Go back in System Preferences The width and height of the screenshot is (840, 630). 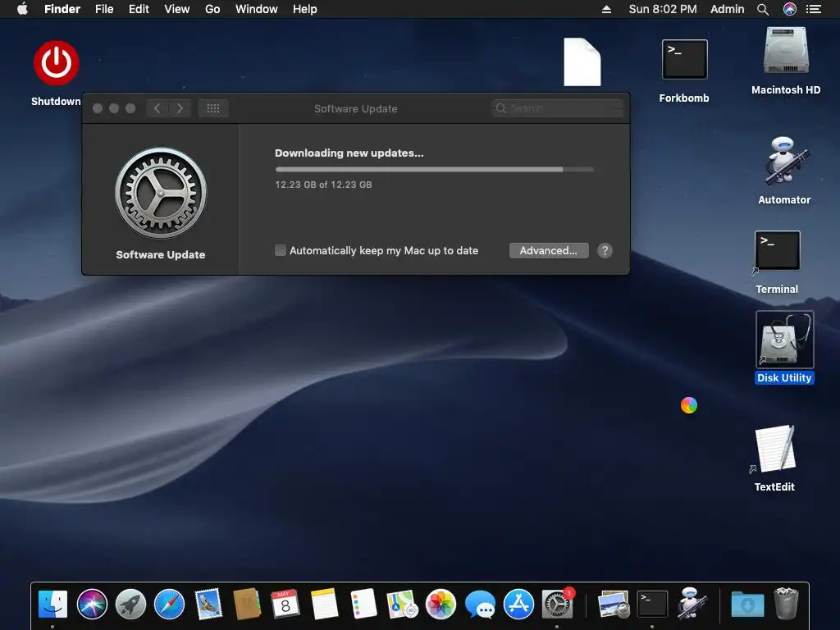[x=157, y=108]
